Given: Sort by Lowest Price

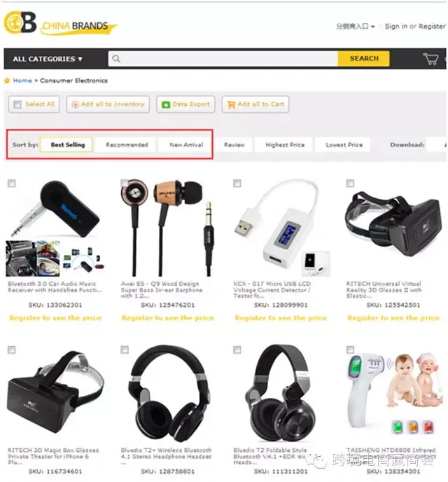Looking at the screenshot, I should click(x=344, y=145).
